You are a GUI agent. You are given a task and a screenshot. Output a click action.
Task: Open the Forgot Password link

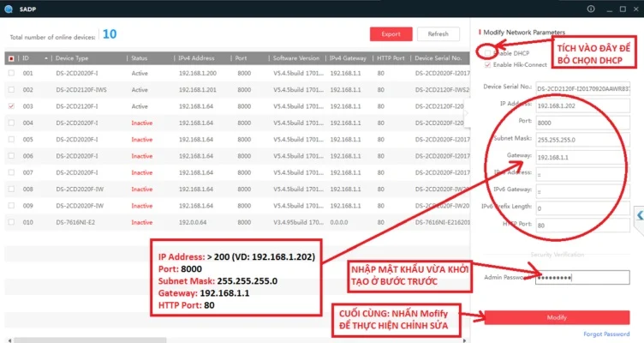point(606,334)
